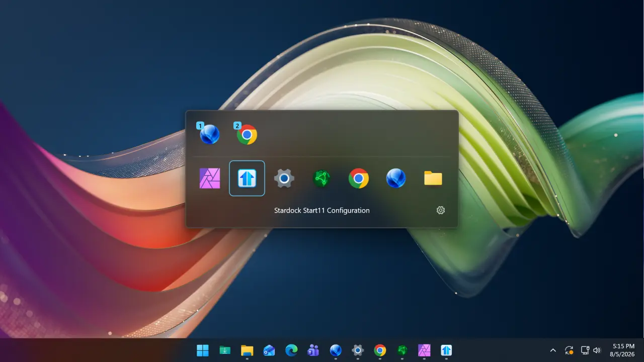Screen dimensions: 644x362
Task: Click the Affinity Photo icon on the taskbar
Action: (424, 350)
